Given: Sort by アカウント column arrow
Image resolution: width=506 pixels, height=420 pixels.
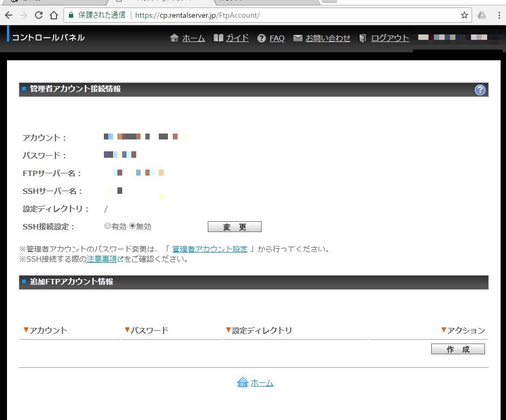Looking at the screenshot, I should pos(26,330).
